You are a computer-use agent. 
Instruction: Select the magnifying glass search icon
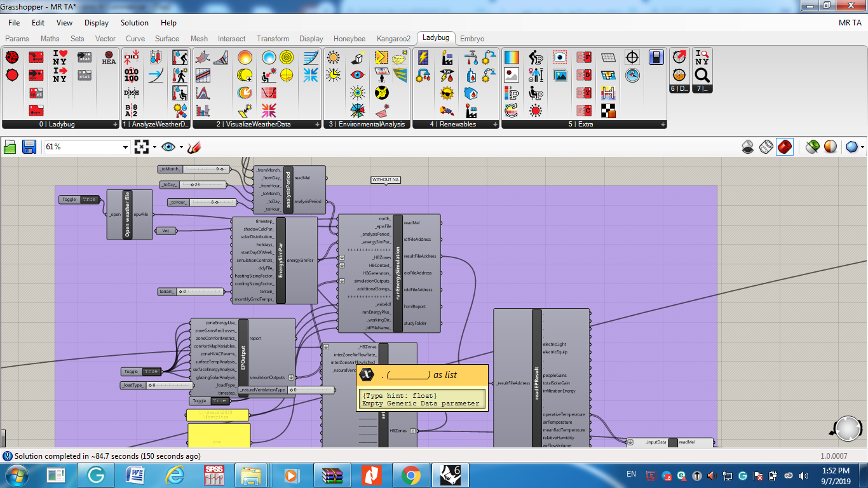[702, 76]
